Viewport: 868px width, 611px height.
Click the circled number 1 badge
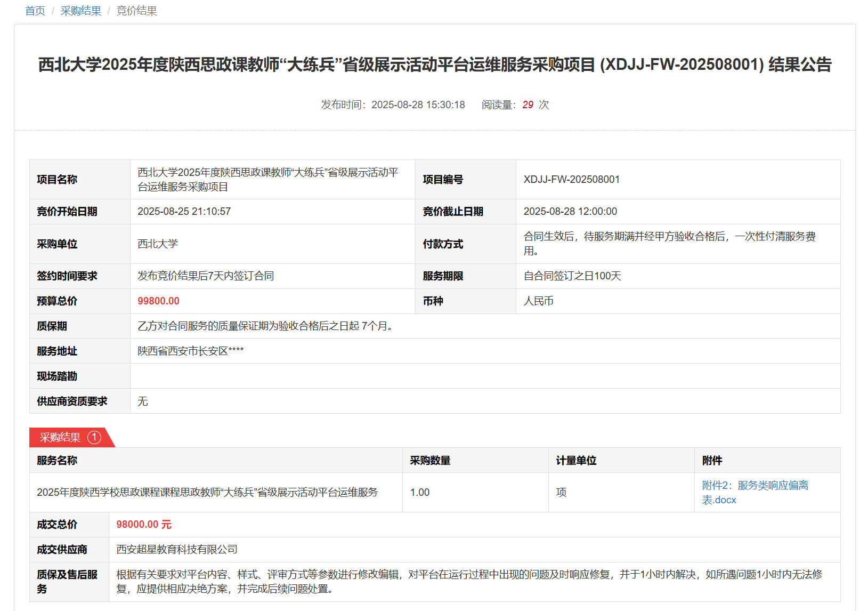coord(94,437)
